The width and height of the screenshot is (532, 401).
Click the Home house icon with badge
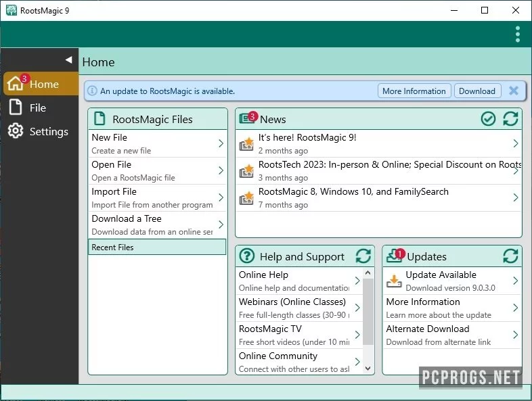(x=17, y=82)
